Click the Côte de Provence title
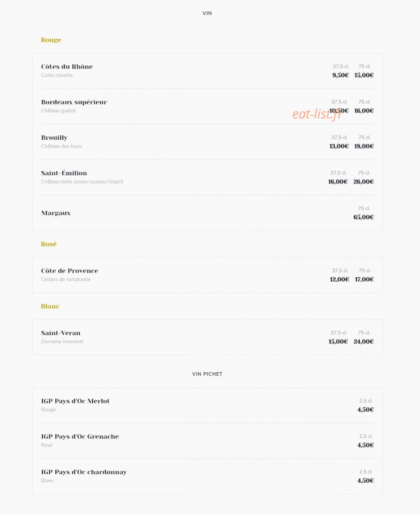 click(70, 271)
